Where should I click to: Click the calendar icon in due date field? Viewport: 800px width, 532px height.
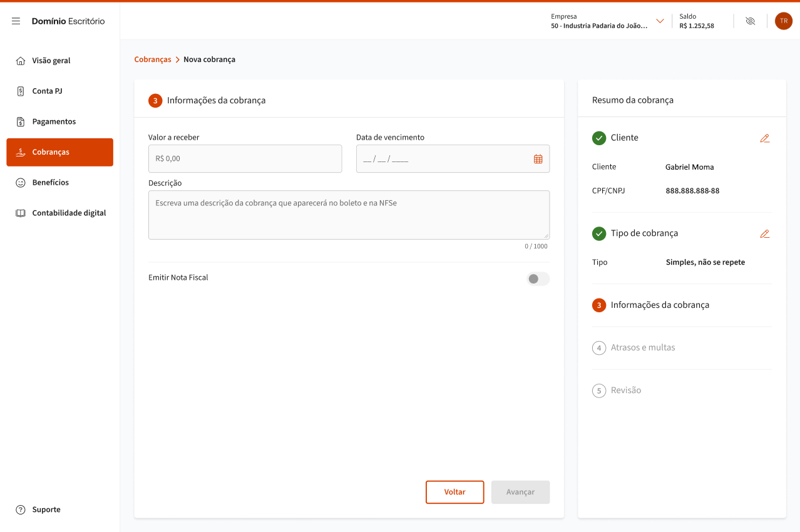(538, 159)
